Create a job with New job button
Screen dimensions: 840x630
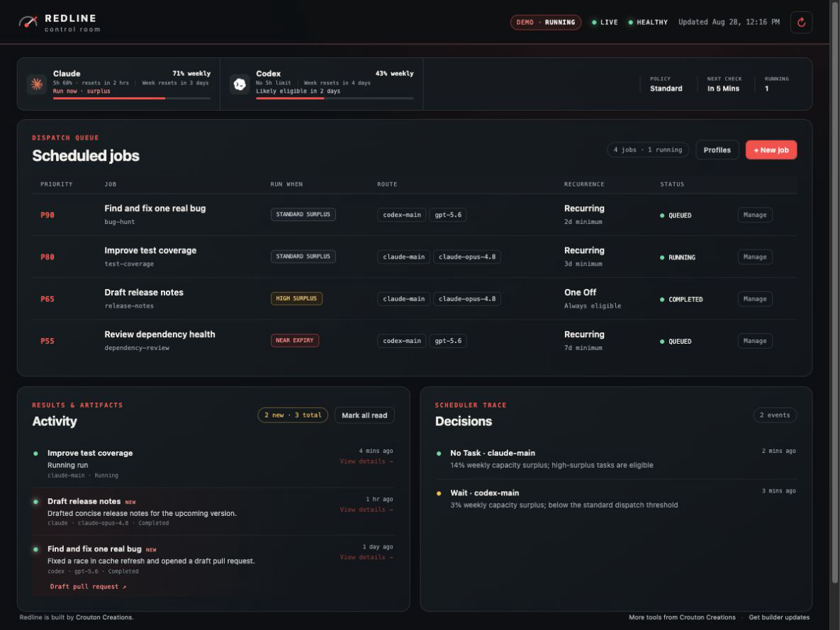click(771, 150)
